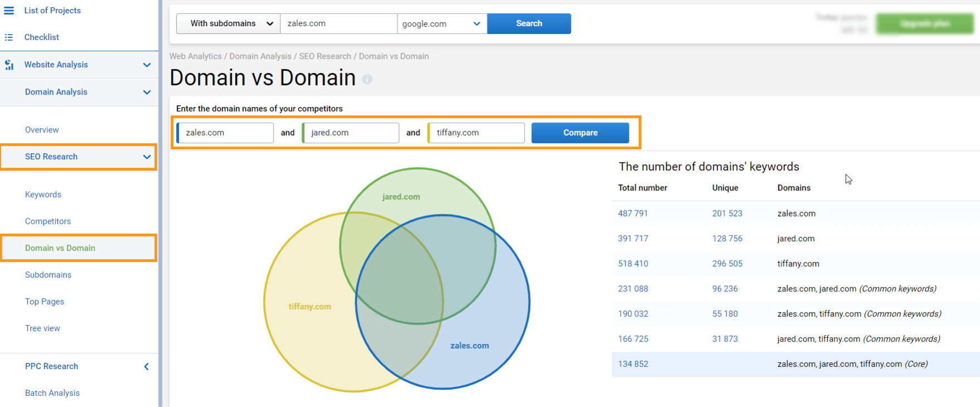Click the green Upgrade plan button

(925, 23)
